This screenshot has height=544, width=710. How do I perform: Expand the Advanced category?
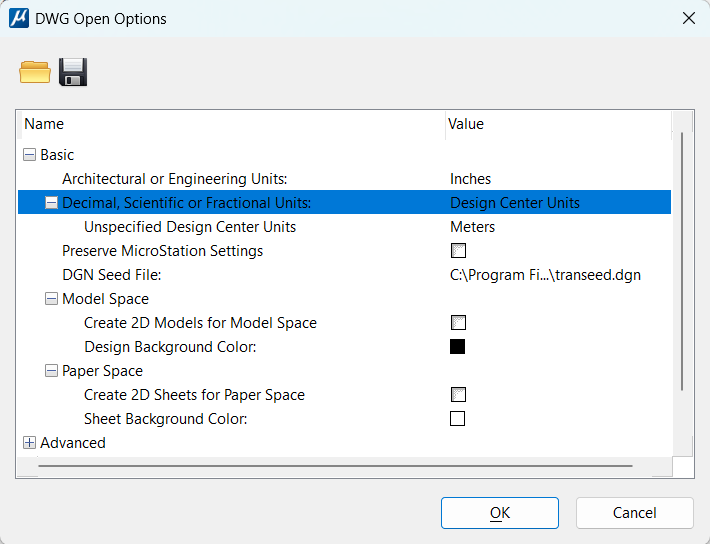coord(29,443)
